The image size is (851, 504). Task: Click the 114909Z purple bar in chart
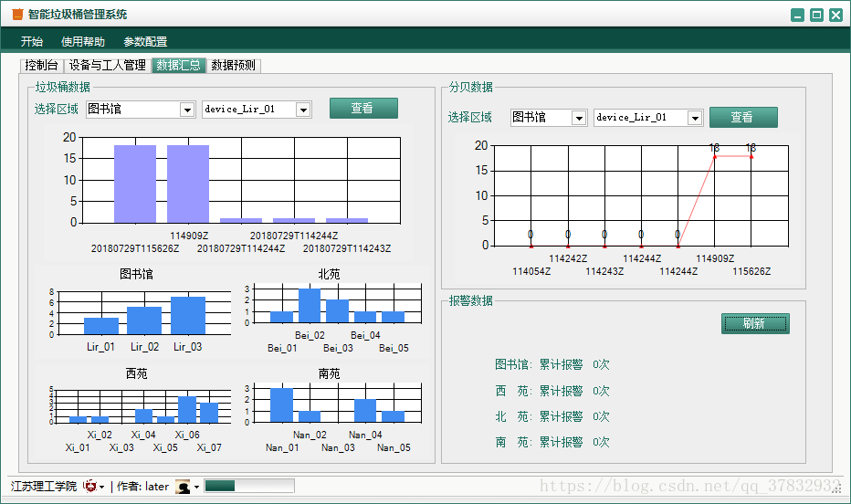[x=188, y=184]
